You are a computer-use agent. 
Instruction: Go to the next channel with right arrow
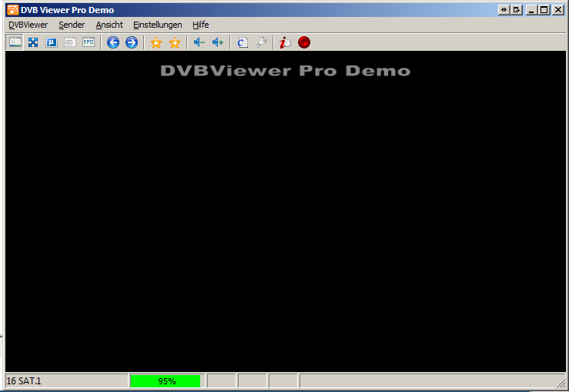pyautogui.click(x=132, y=42)
